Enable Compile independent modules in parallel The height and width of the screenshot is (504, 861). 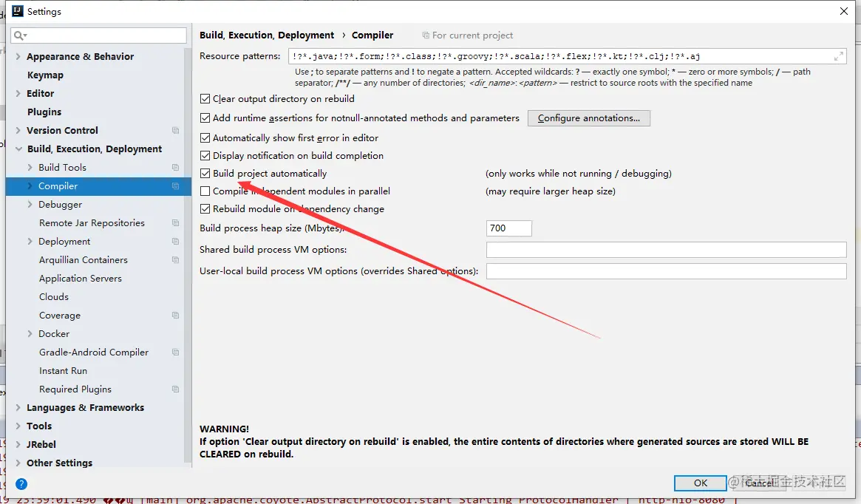(205, 191)
